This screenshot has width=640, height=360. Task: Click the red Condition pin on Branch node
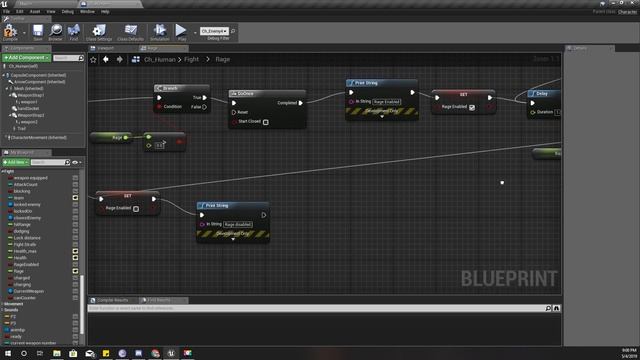pos(159,107)
